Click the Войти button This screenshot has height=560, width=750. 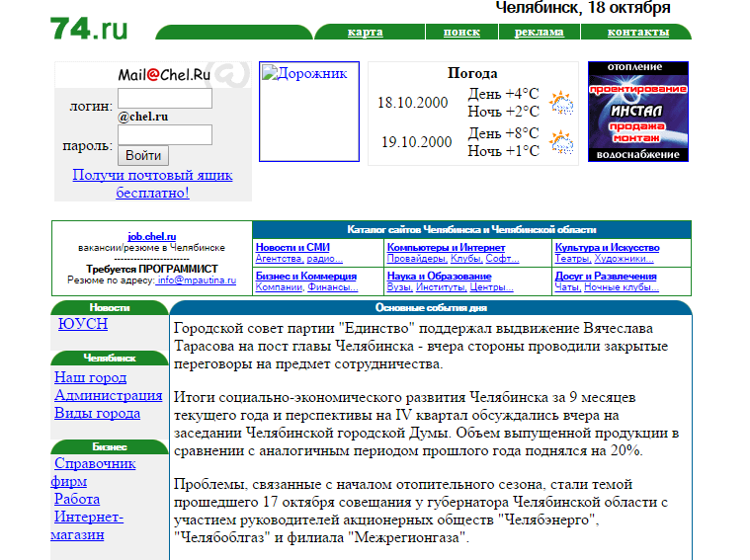coord(143,155)
